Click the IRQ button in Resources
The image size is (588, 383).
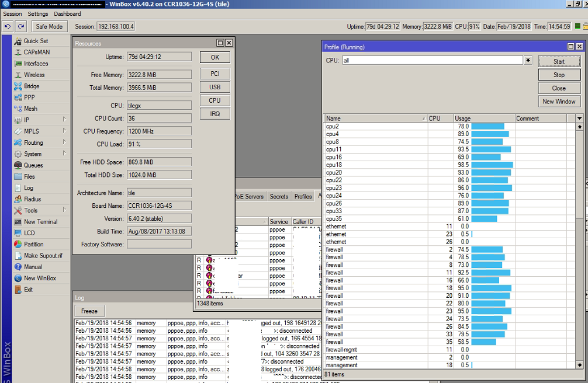215,114
